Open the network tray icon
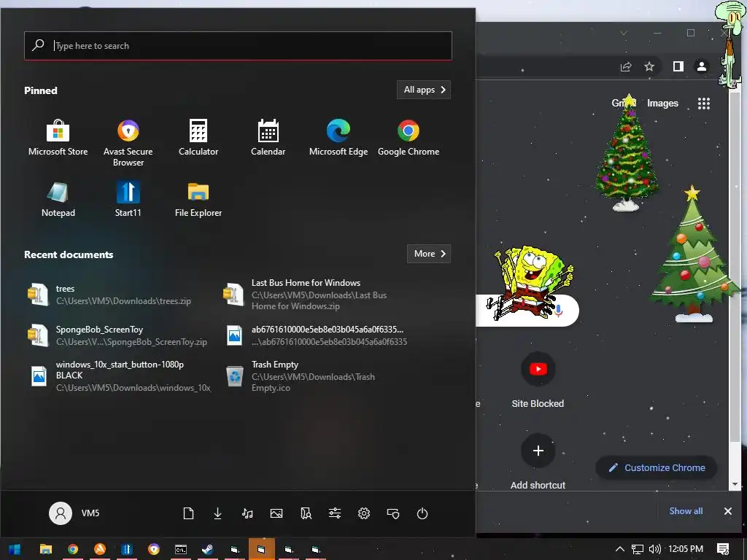Screen dimensions: 747x560 637,549
